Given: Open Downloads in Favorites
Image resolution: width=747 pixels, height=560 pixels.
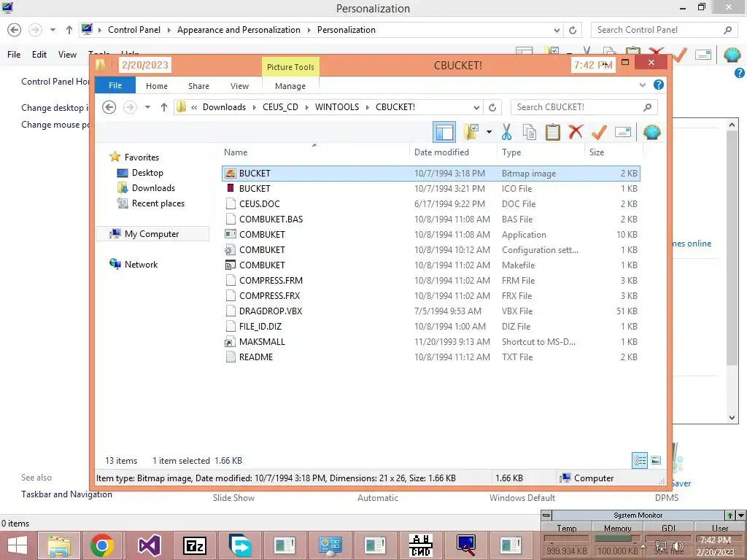Looking at the screenshot, I should click(153, 188).
